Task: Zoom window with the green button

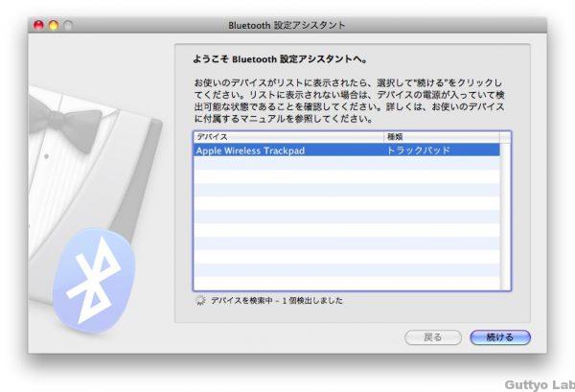Action: pyautogui.click(x=68, y=25)
